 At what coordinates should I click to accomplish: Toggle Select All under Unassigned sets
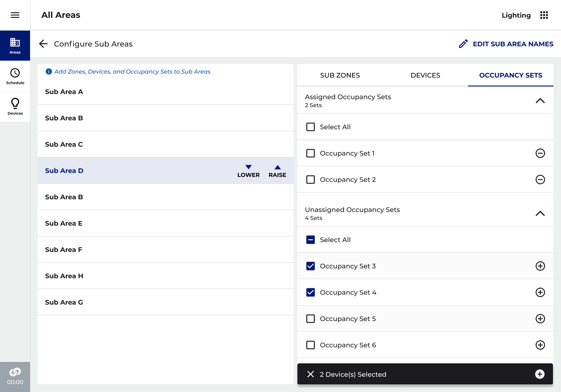(x=310, y=240)
